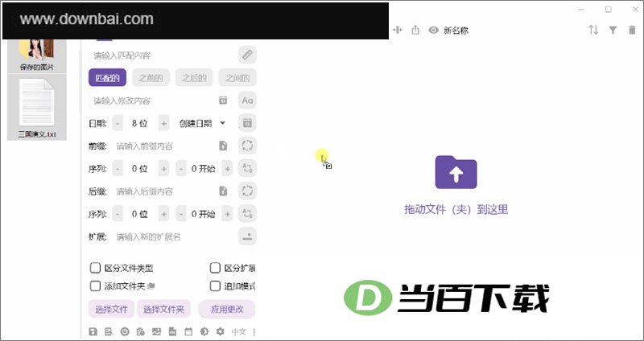Click the 新名称 column header
Viewport: 644px width, 341px height.
tap(456, 31)
